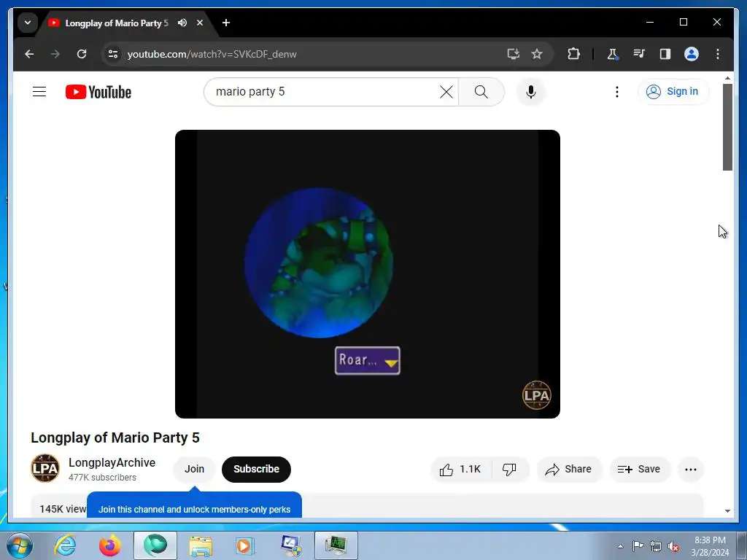
Task: Start voice search with the microphone
Action: click(531, 91)
